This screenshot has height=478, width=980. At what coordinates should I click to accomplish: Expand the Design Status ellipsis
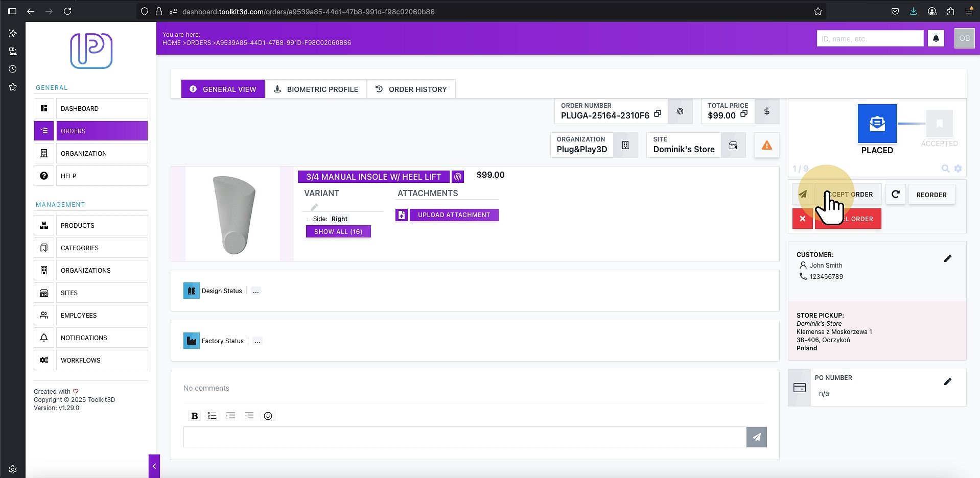pyautogui.click(x=256, y=291)
